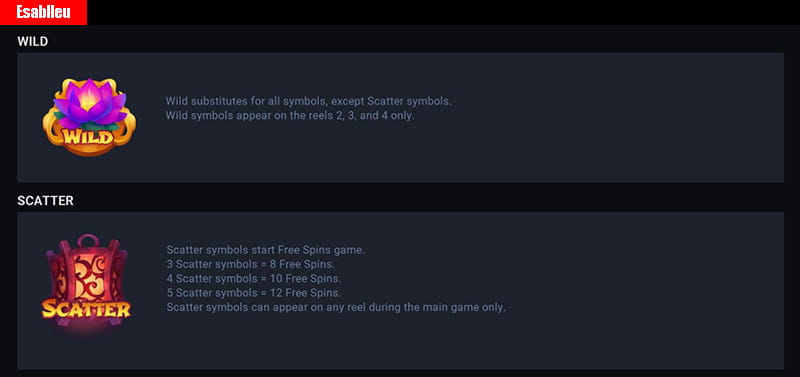Click '5 Scatter symbols = 12 Free Spins' line

[x=254, y=293]
